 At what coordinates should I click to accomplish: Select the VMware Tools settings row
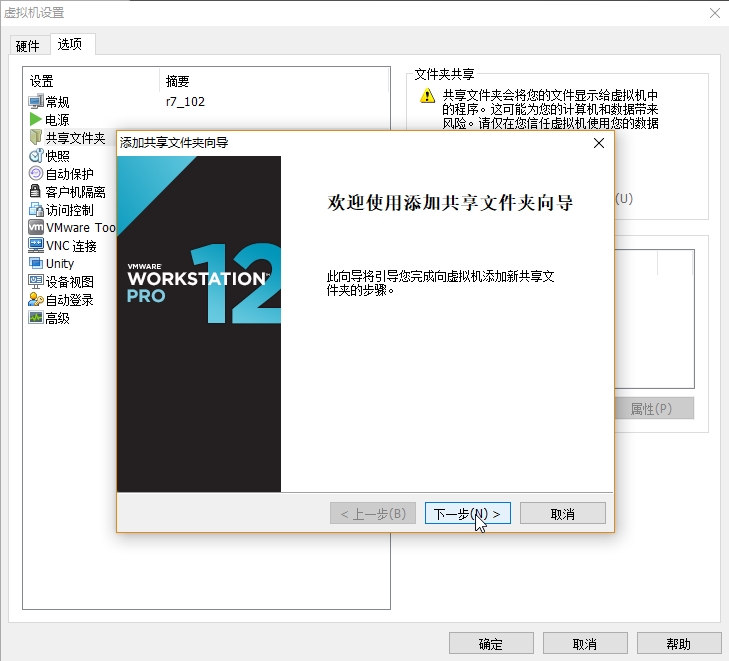[x=70, y=227]
